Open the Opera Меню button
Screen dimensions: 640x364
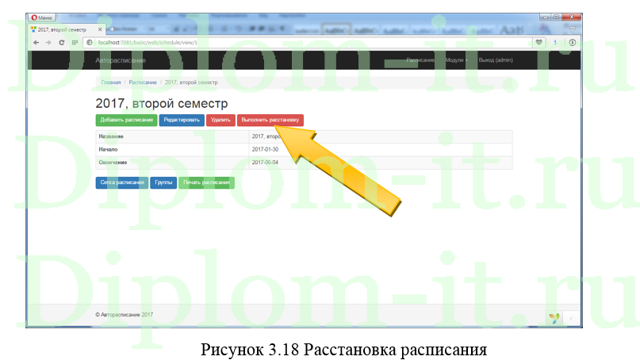pyautogui.click(x=42, y=17)
